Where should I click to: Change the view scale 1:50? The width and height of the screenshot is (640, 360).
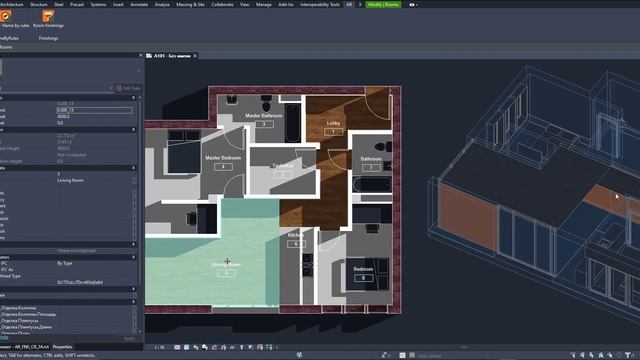tap(160, 347)
